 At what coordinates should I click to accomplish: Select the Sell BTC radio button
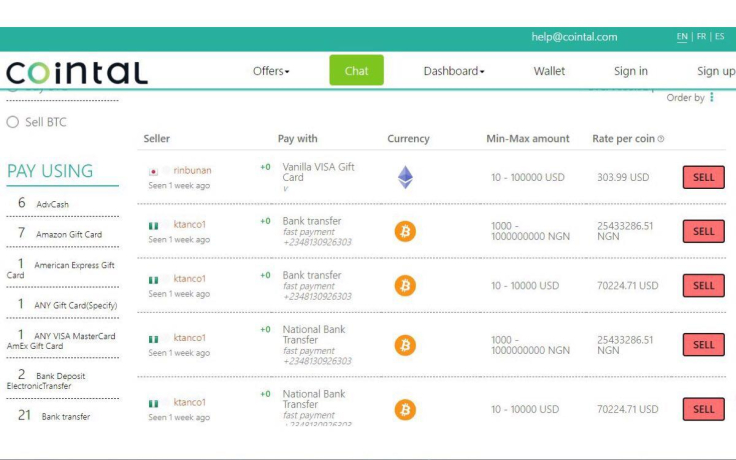13,122
